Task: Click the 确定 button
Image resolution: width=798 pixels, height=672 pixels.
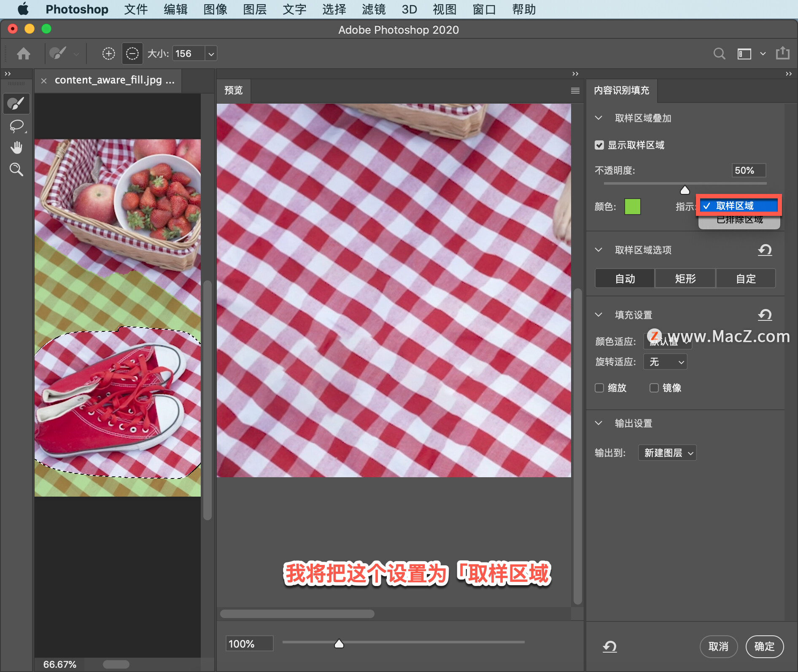Action: (765, 646)
